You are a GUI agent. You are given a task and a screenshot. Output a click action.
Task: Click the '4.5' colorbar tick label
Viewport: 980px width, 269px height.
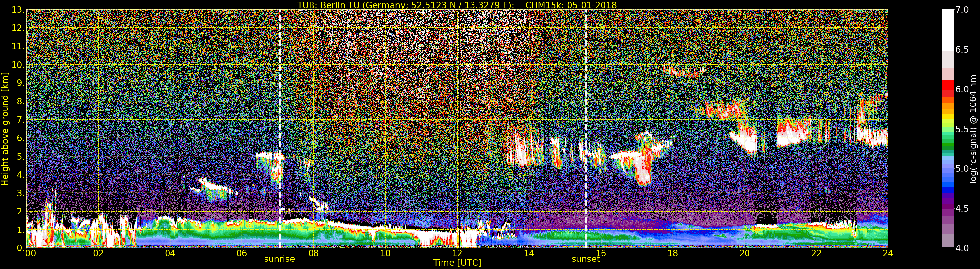coord(962,209)
